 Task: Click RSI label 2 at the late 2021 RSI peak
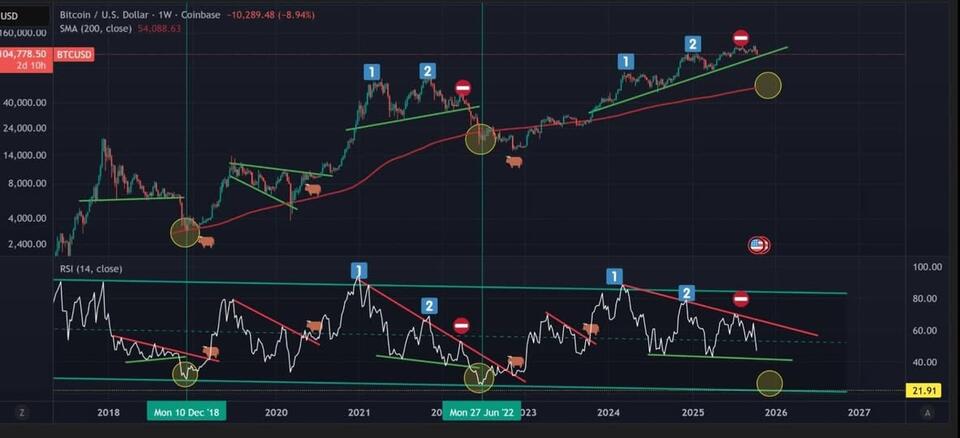pyautogui.click(x=430, y=305)
